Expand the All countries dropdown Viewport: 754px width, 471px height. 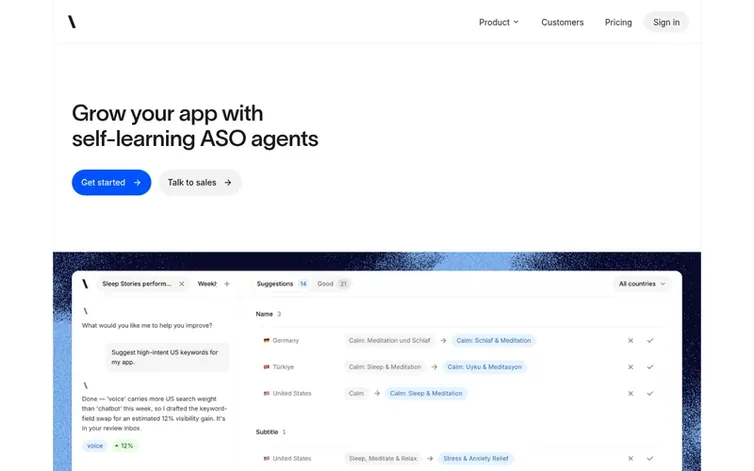(641, 284)
